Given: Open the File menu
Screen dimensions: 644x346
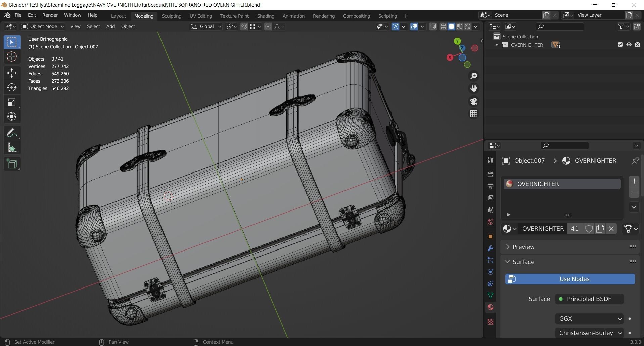Looking at the screenshot, I should coord(18,15).
